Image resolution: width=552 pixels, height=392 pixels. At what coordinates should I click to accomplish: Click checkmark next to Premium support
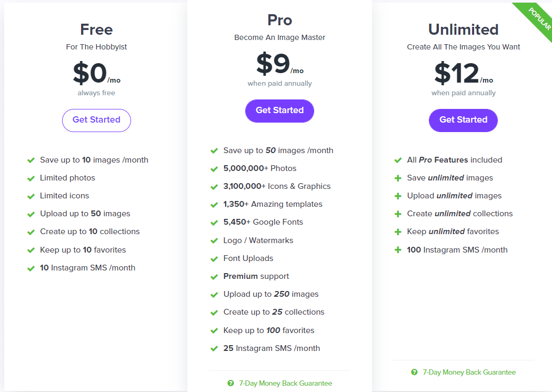click(x=214, y=277)
